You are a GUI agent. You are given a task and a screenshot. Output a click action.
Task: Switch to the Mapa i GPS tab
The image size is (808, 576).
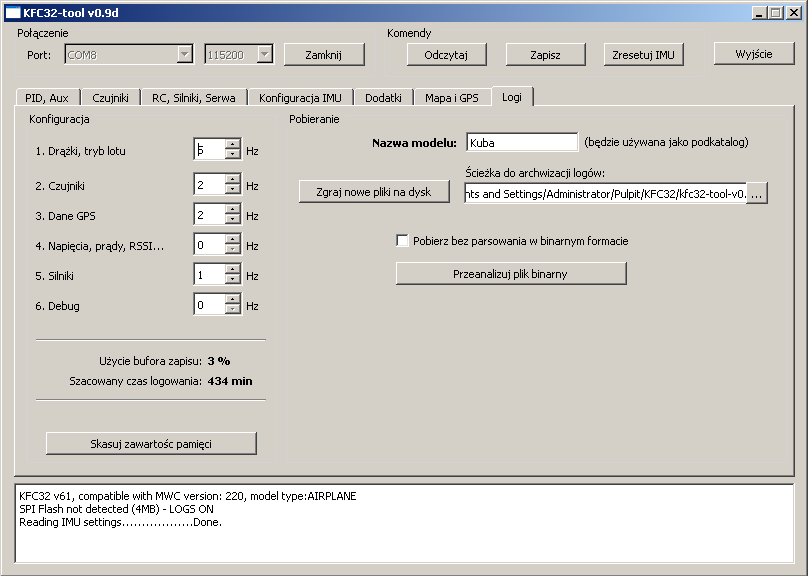point(451,98)
